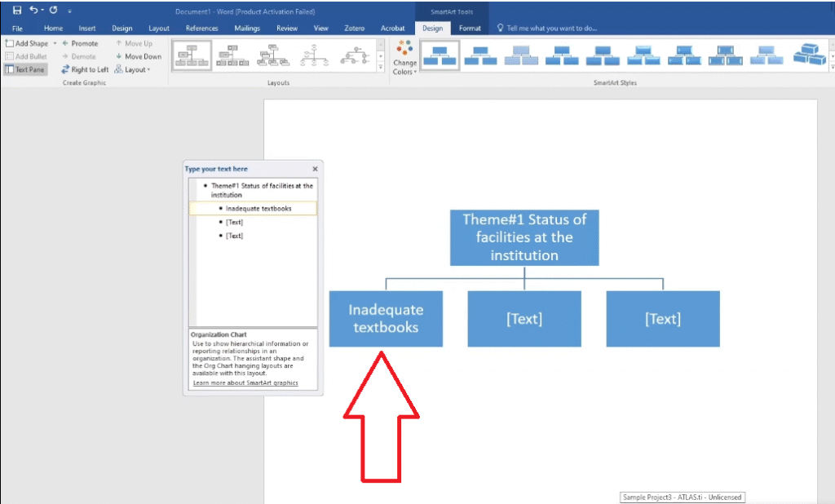Open the Add Shape dropdown arrow
This screenshot has height=504, width=835.
click(55, 43)
